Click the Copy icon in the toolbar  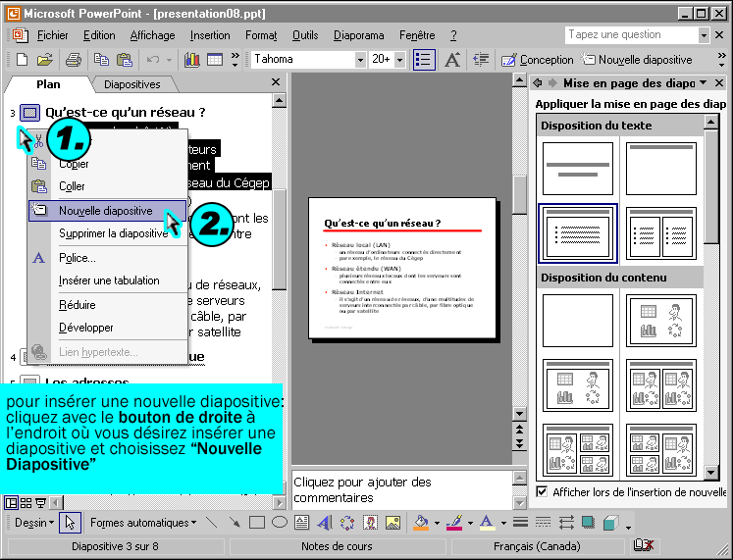tap(101, 60)
